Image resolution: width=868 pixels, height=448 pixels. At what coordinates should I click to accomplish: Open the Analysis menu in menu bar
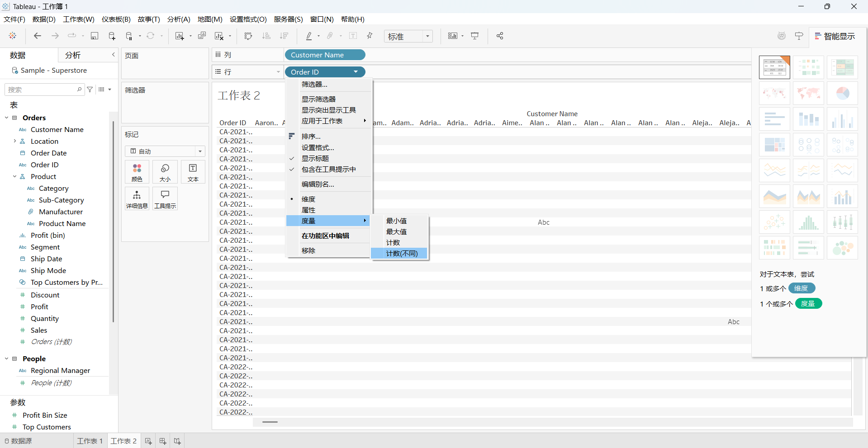click(179, 19)
